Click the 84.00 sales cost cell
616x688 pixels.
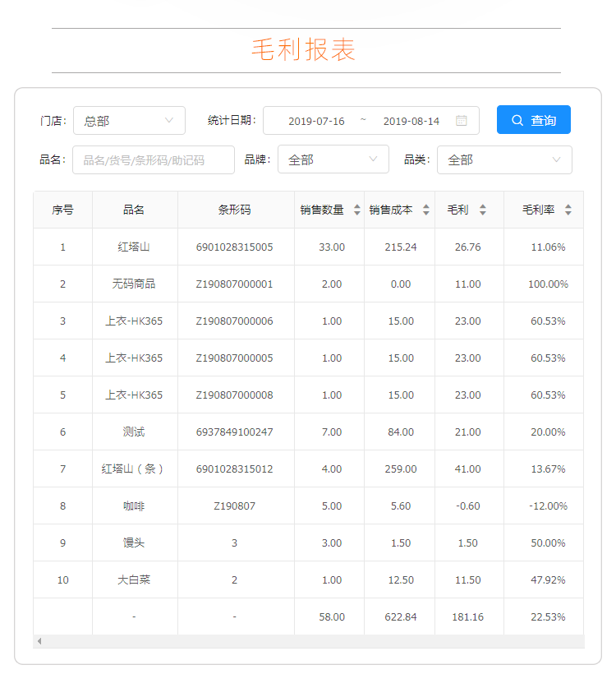pyautogui.click(x=399, y=432)
